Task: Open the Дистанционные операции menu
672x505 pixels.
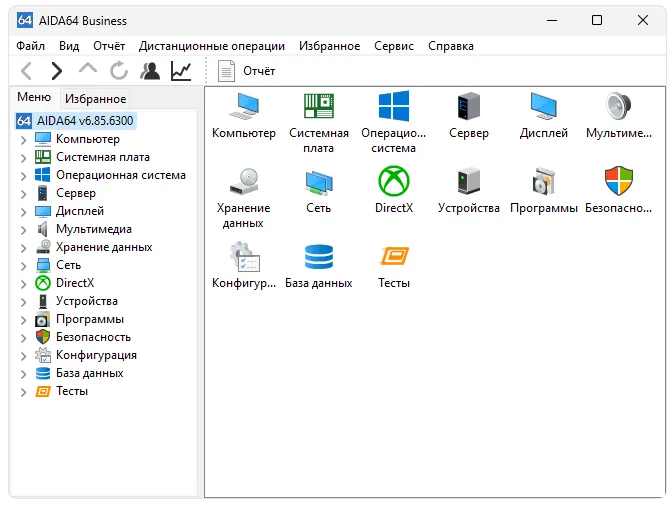Action: click(x=212, y=46)
